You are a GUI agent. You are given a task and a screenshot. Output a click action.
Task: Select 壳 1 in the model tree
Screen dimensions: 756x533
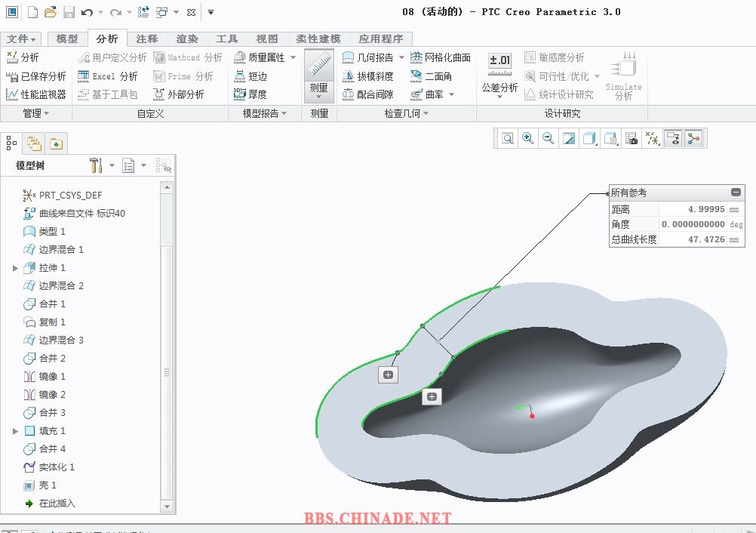[x=48, y=485]
